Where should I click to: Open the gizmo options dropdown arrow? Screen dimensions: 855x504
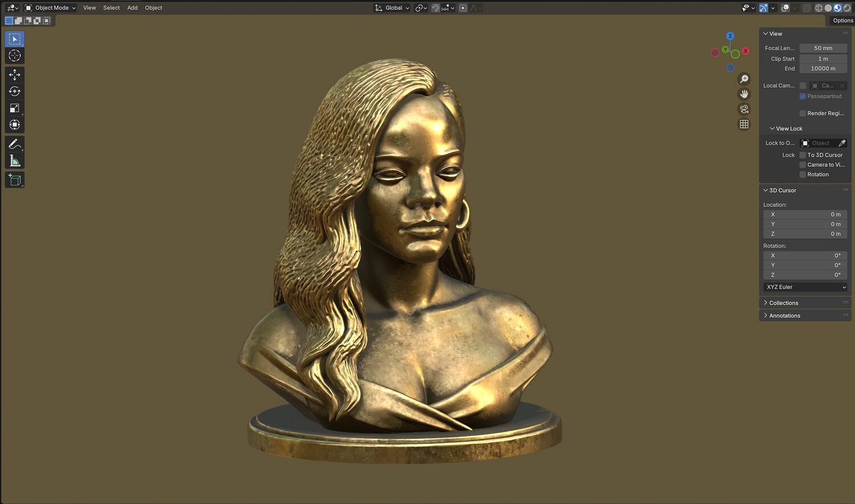773,8
